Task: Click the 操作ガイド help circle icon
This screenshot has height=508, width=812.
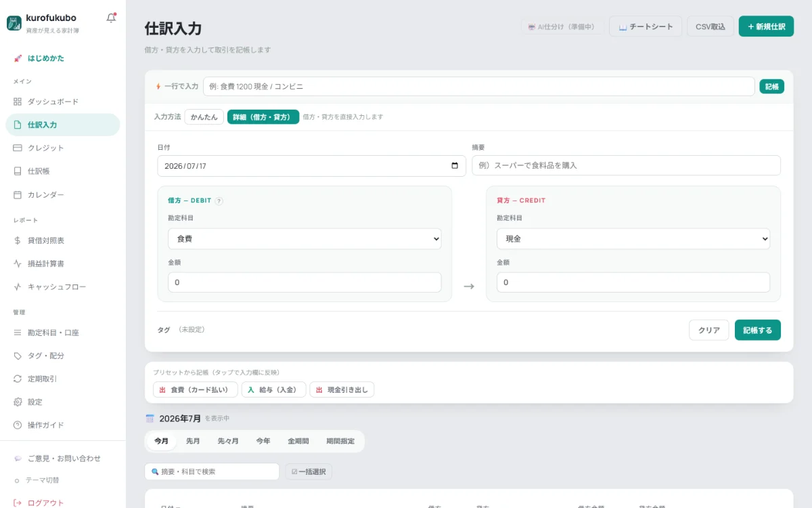Action: (18, 425)
